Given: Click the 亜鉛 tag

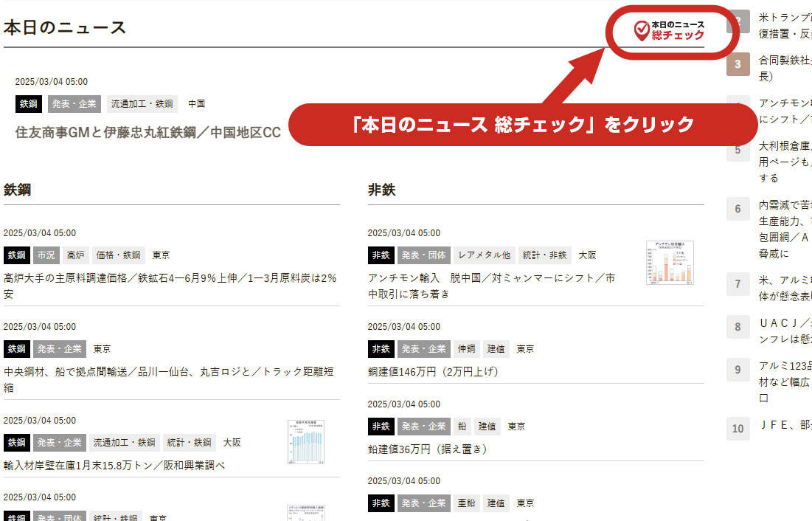Looking at the screenshot, I should click(x=465, y=503).
